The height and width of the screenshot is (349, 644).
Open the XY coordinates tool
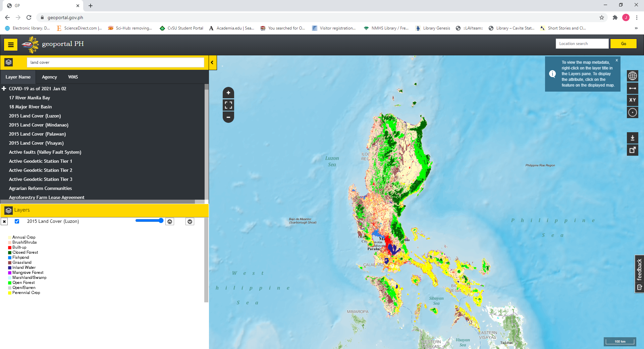click(x=633, y=100)
